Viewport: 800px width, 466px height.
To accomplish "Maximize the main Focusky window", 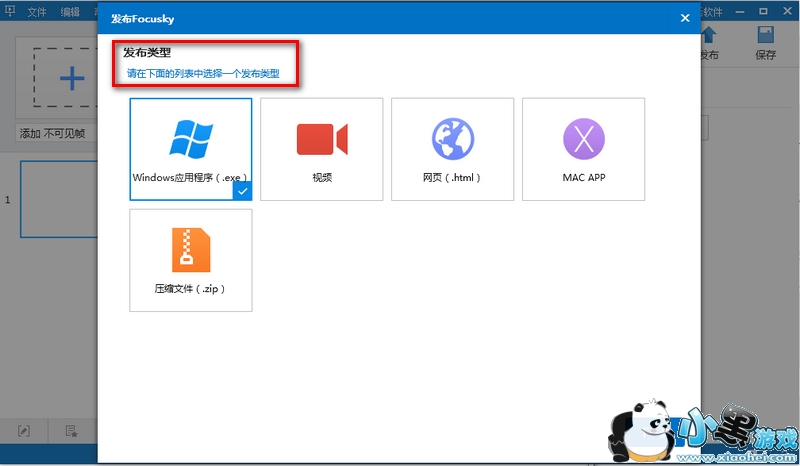I will pos(763,11).
